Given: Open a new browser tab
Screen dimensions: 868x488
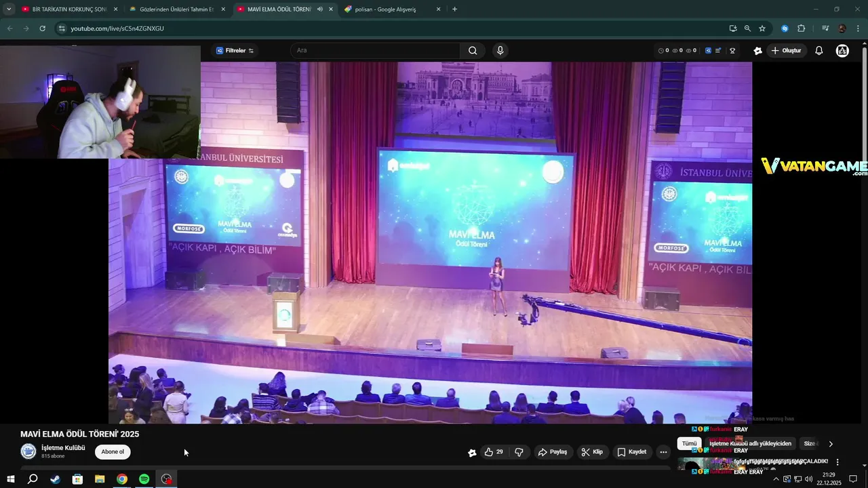Looking at the screenshot, I should click(454, 9).
